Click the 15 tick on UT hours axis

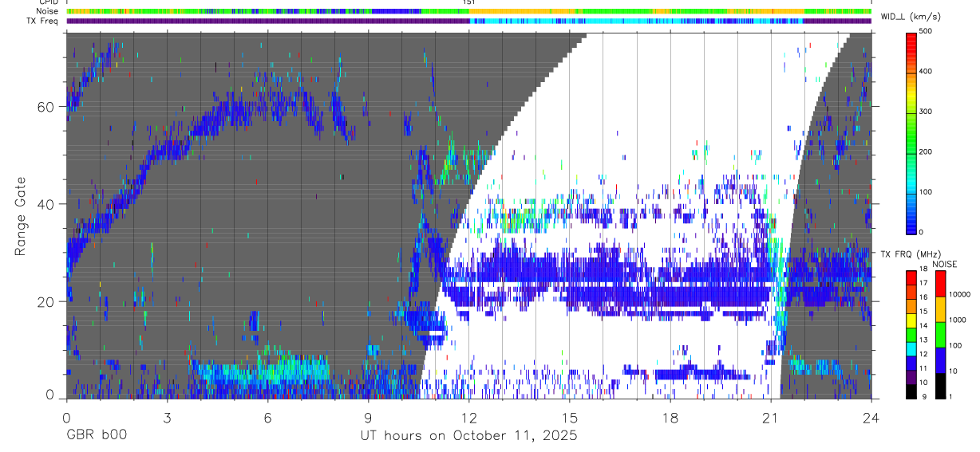[570, 417]
